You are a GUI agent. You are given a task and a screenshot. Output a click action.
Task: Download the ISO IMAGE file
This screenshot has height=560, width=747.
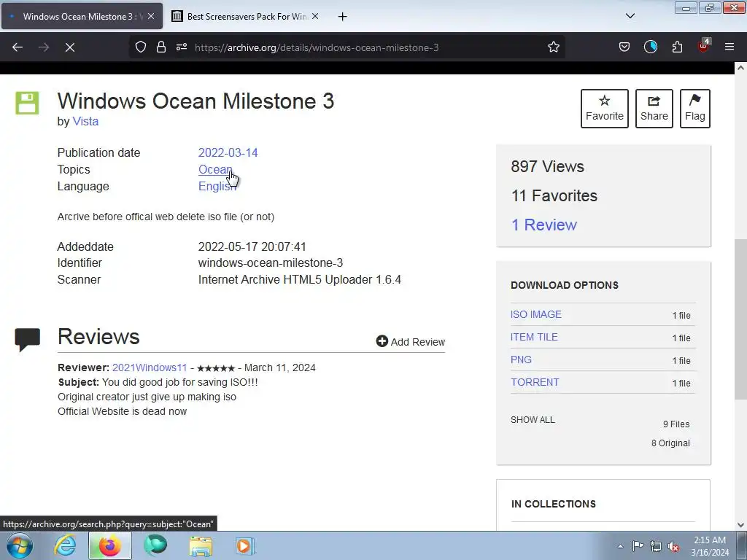536,314
